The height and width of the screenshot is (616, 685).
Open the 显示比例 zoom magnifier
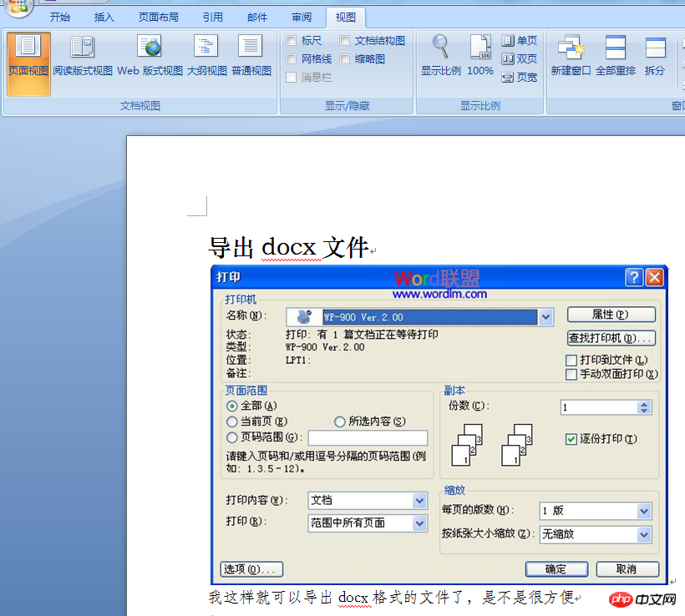point(440,56)
